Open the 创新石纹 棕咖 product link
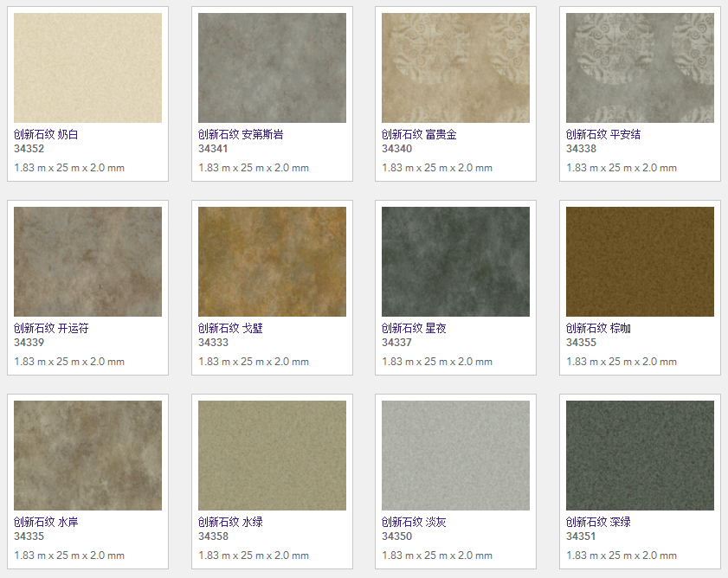728x578 pixels. coord(598,329)
